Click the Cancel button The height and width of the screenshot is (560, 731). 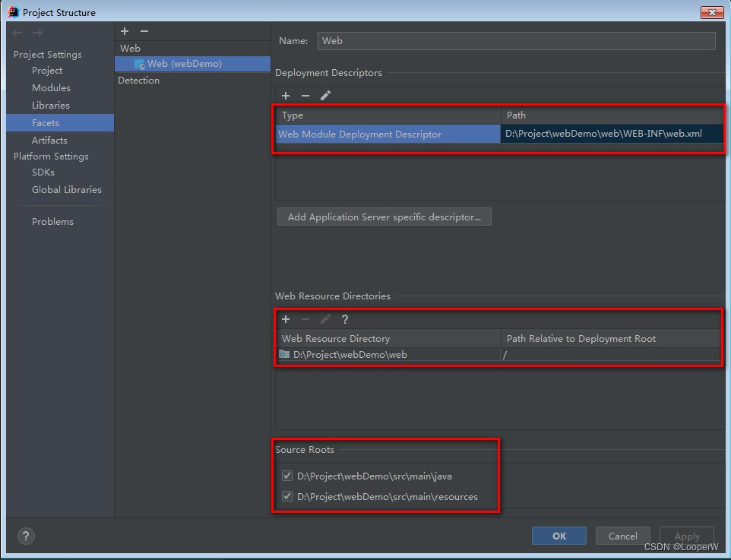(622, 536)
